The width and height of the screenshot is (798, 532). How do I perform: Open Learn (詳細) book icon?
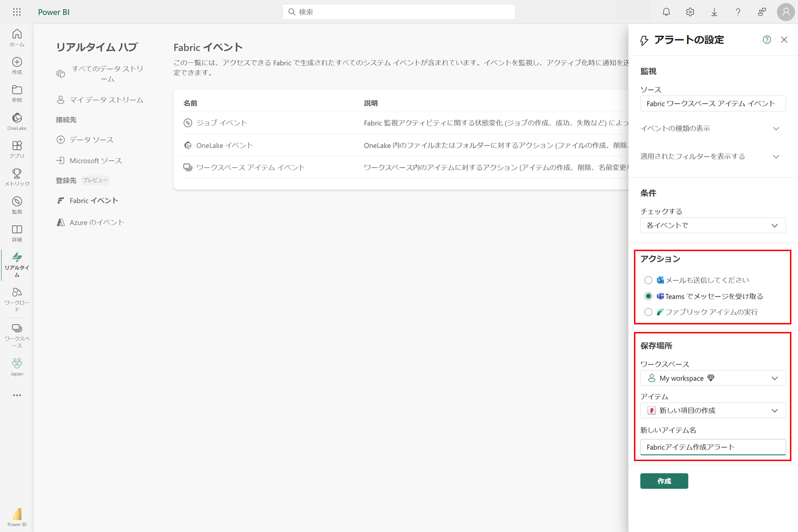coord(17,233)
